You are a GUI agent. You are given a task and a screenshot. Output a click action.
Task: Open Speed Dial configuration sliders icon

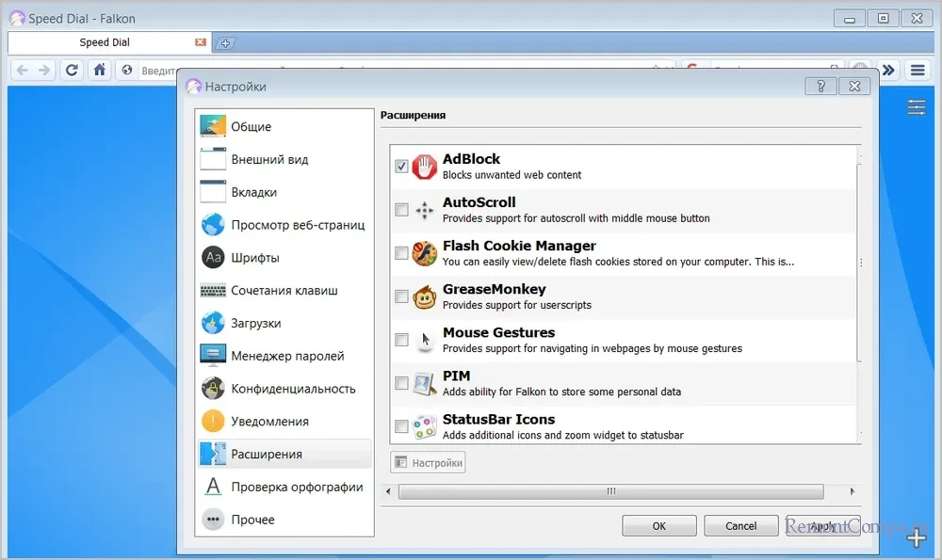pos(917,107)
